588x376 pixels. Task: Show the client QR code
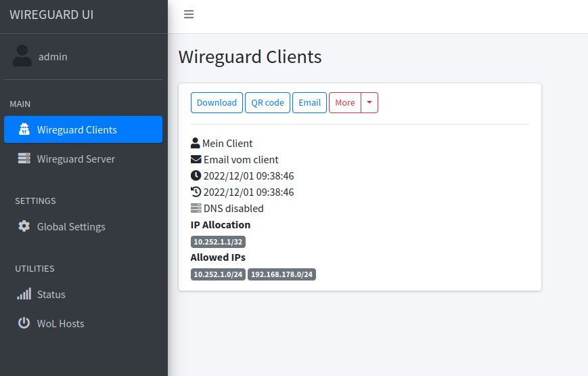(267, 102)
